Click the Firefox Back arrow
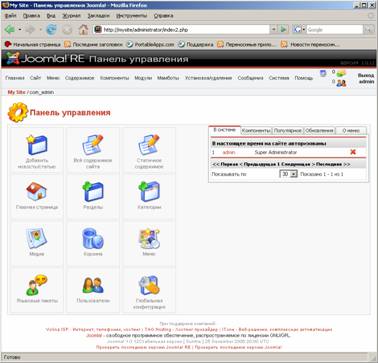Viewport: 378px width, 363px height. (9, 30)
